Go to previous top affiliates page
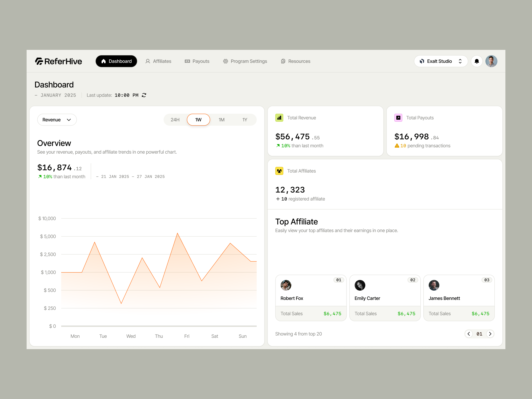This screenshot has width=532, height=399. [469, 334]
